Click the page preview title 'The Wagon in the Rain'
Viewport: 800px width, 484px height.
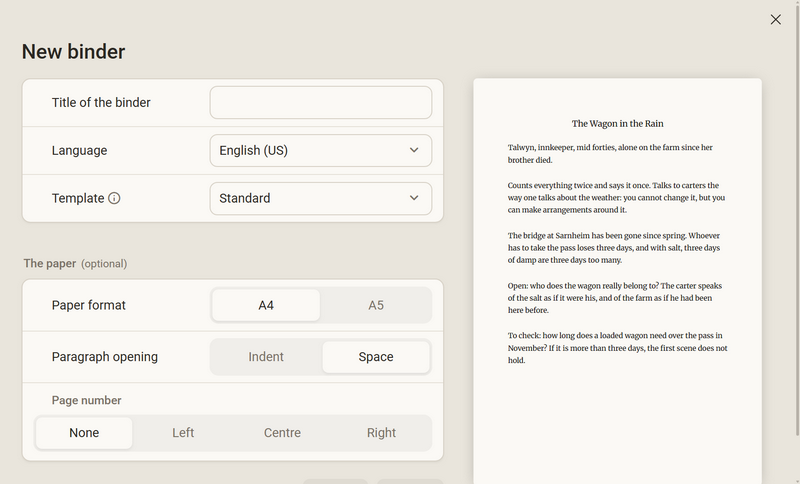pyautogui.click(x=617, y=123)
